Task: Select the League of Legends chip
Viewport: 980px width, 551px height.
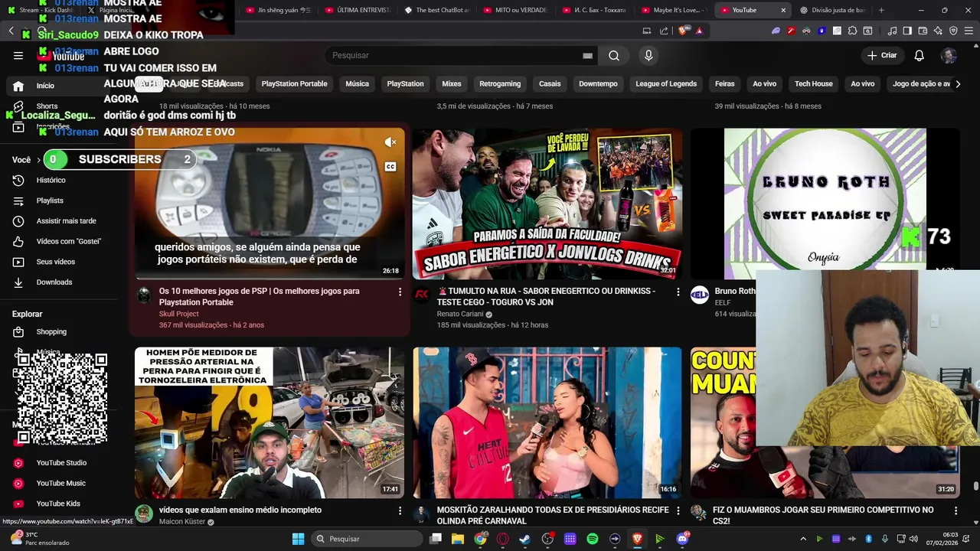Action: [666, 84]
